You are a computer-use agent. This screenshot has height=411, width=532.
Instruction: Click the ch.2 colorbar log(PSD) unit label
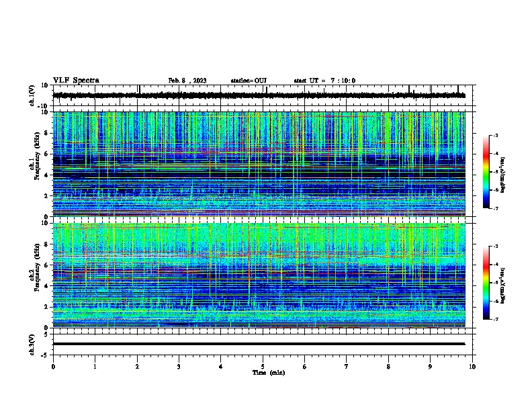tap(503, 285)
